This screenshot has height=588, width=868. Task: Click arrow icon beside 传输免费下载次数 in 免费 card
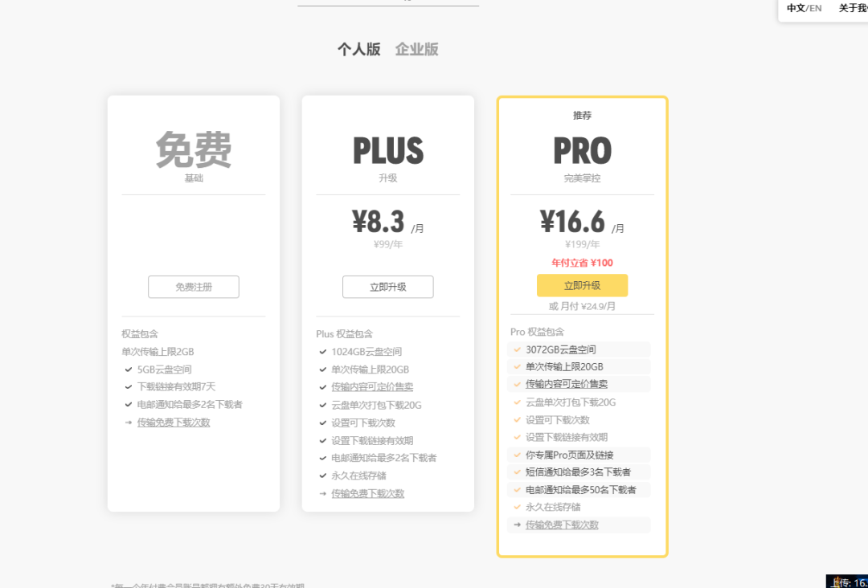(129, 423)
